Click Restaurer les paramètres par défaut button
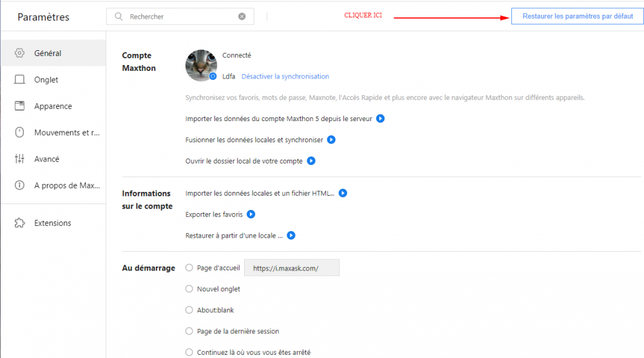This screenshot has height=358, width=644. (577, 17)
